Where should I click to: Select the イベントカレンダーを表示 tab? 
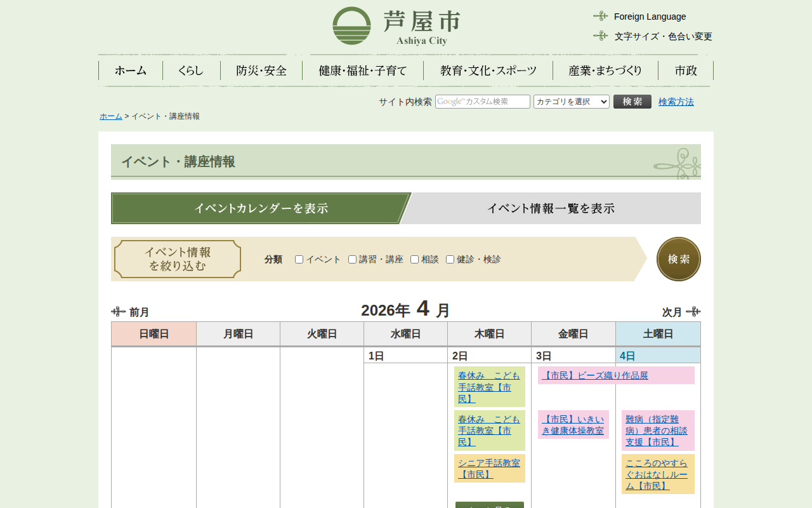(x=261, y=208)
